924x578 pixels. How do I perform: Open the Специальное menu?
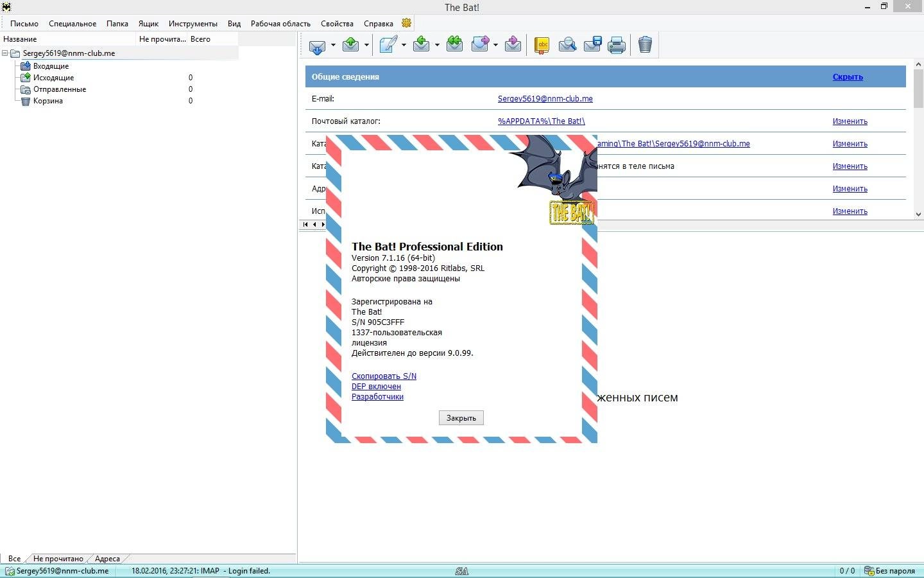73,24
